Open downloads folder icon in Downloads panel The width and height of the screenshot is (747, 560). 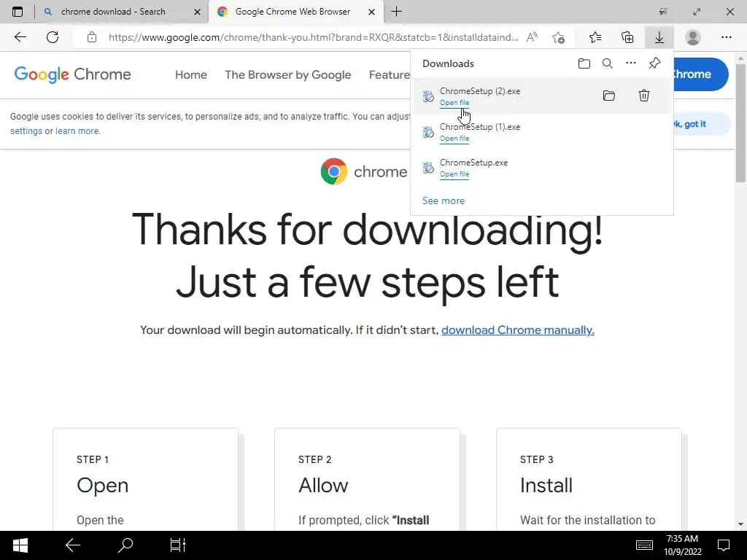(584, 63)
